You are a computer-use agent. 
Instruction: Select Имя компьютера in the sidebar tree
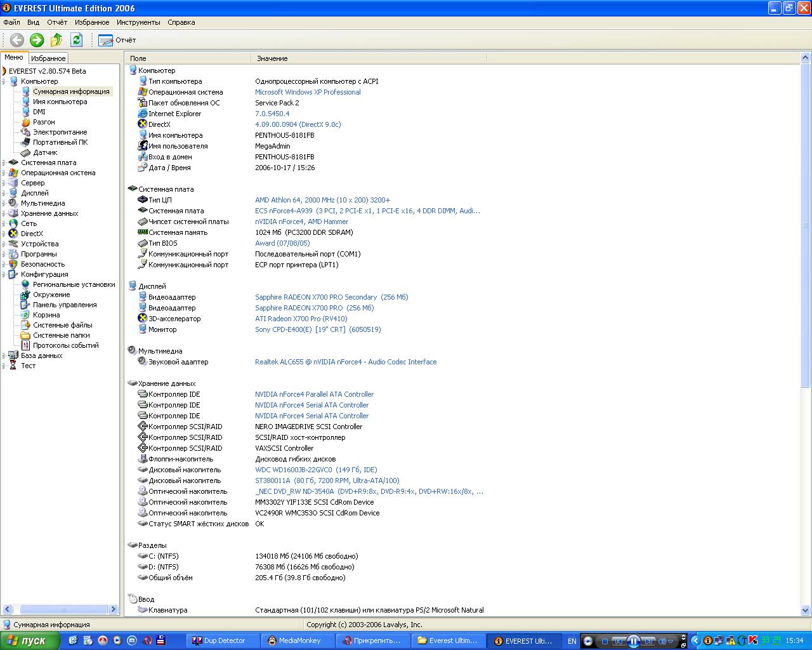[60, 102]
